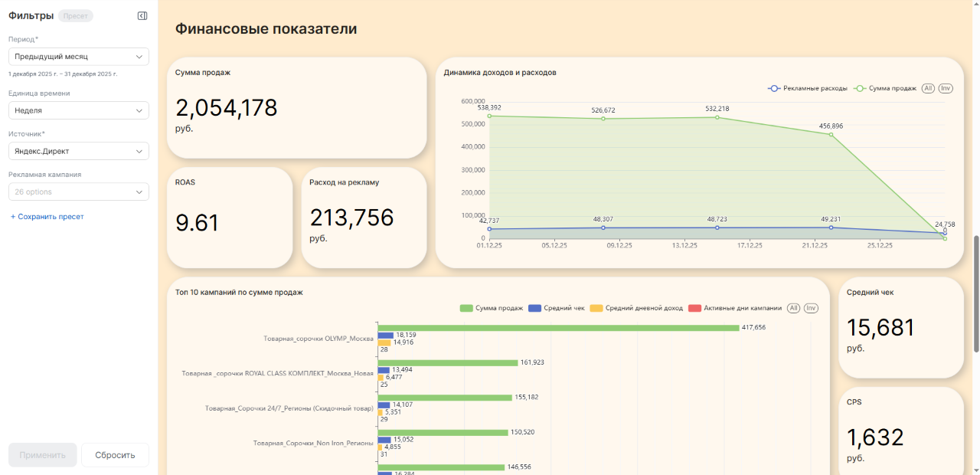This screenshot has width=980, height=475.
Task: Expand the 'Источник' dropdown with Яндекс.Директ
Action: pos(78,151)
